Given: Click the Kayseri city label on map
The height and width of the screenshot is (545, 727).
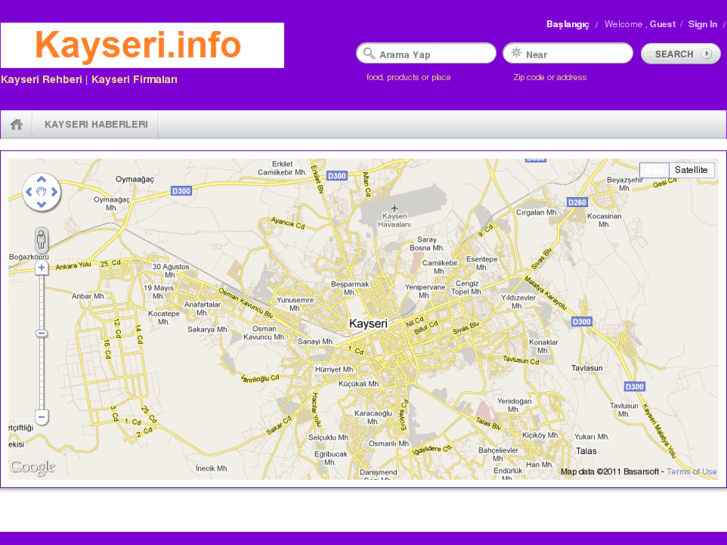Looking at the screenshot, I should coord(368,323).
